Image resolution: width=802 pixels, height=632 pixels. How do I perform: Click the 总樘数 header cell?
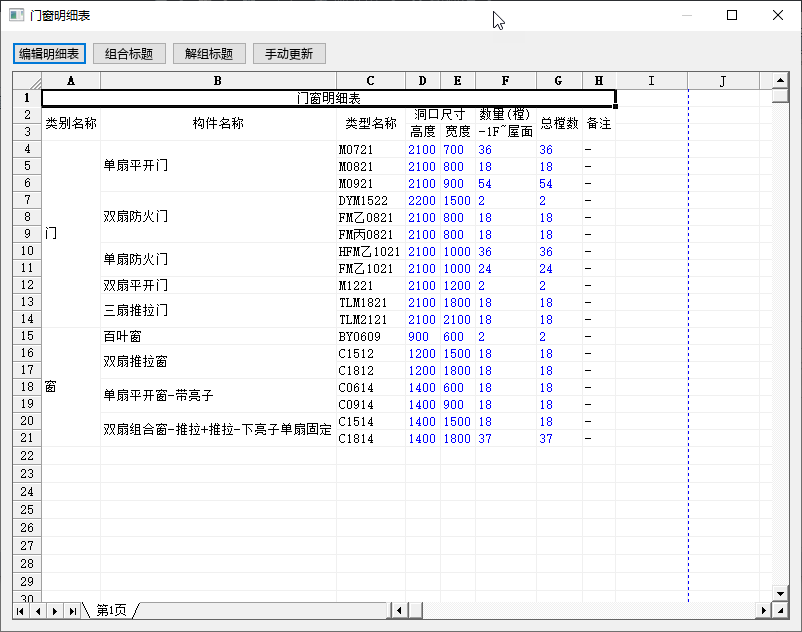559,123
